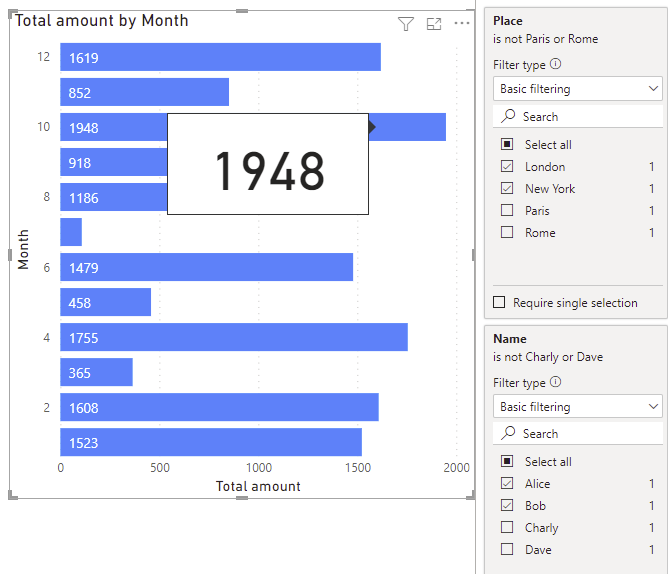Uncheck the Alice checkbox

point(507,483)
